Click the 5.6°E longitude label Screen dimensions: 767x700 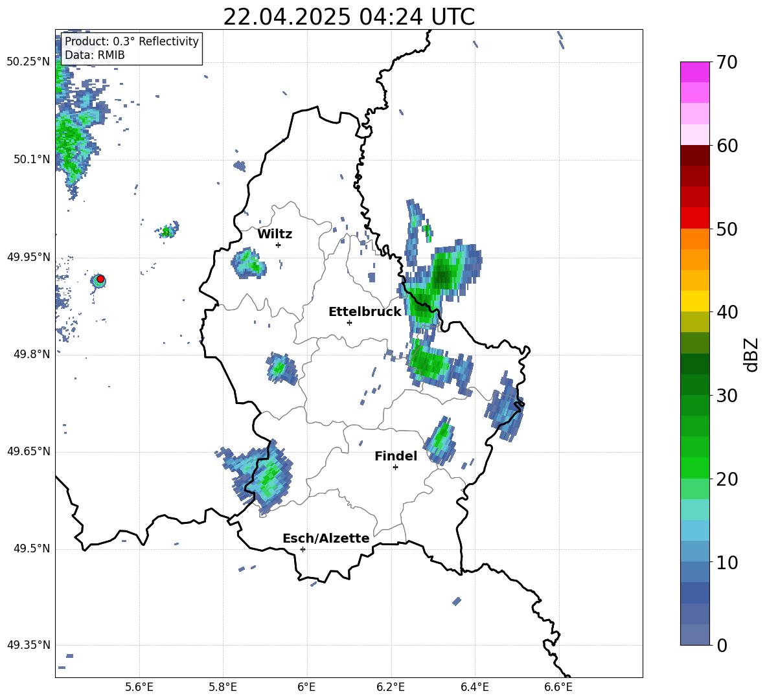[x=139, y=688]
